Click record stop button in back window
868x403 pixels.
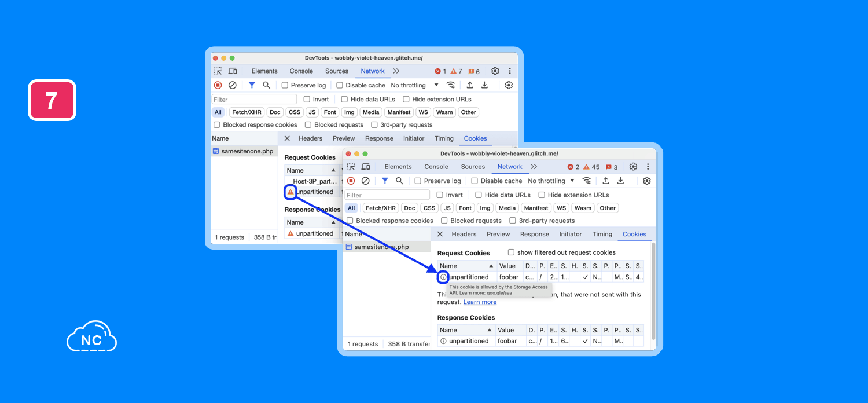coord(218,85)
